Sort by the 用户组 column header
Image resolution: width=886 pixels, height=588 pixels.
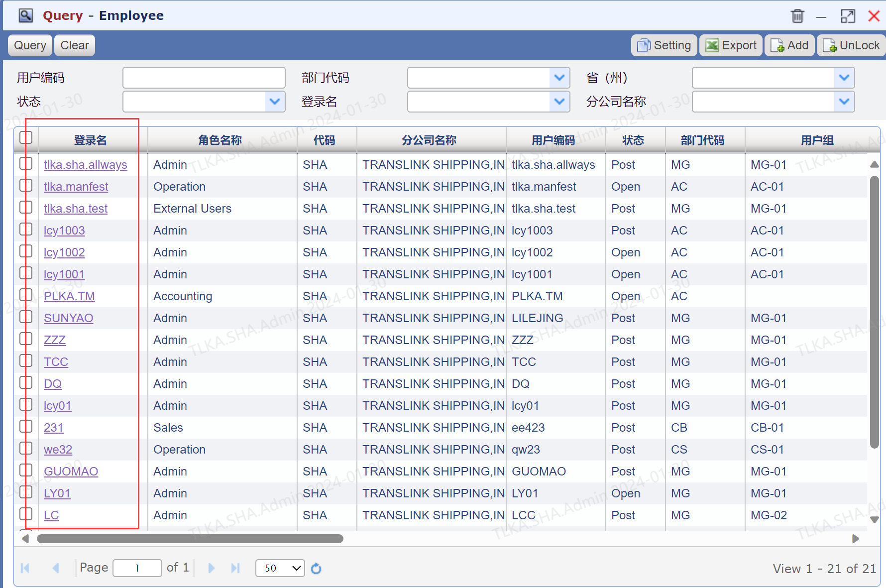point(817,140)
